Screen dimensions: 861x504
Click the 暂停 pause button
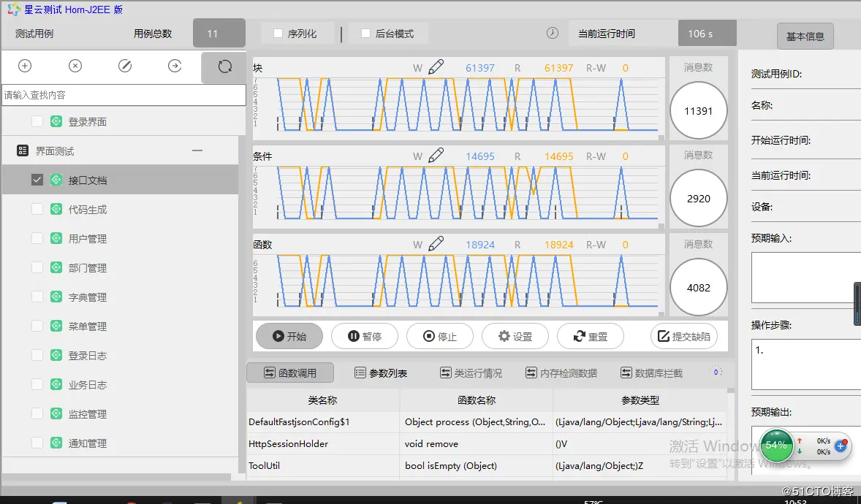365,336
